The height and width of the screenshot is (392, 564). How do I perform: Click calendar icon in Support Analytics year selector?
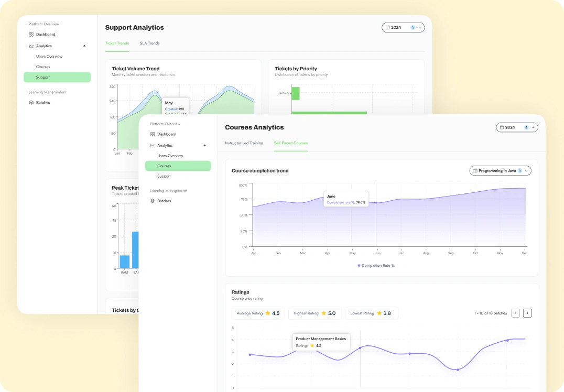click(388, 28)
